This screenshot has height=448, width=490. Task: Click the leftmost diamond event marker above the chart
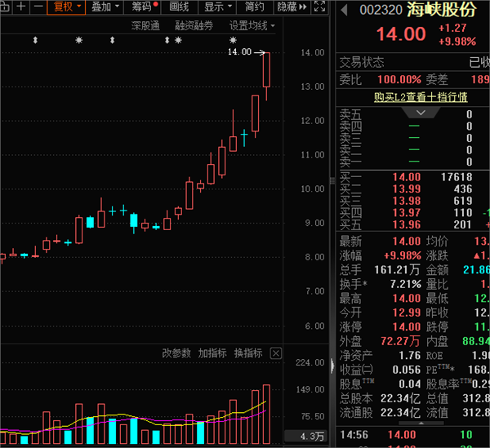[35, 40]
